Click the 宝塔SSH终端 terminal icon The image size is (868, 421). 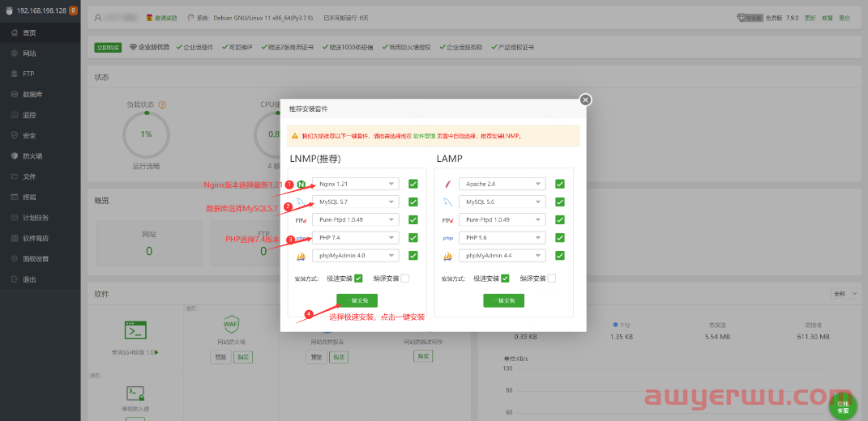tap(135, 330)
